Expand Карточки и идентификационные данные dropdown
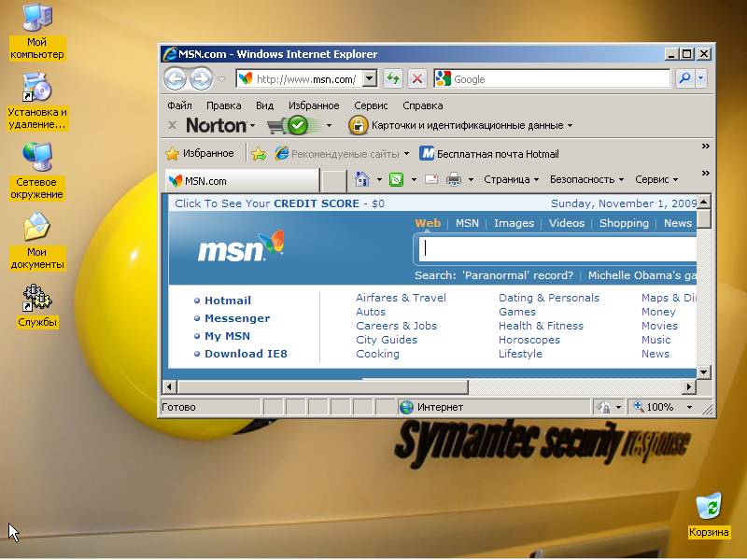The width and height of the screenshot is (747, 560). click(x=570, y=126)
